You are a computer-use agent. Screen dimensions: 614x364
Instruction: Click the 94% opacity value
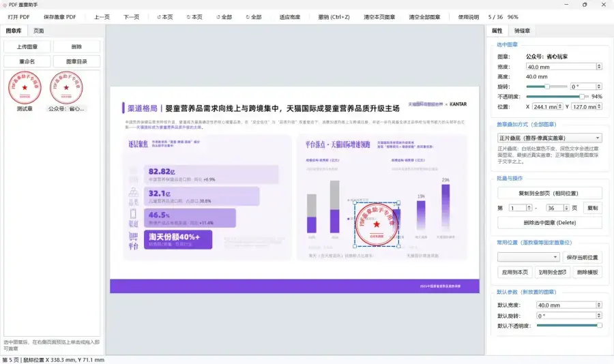[x=597, y=96]
